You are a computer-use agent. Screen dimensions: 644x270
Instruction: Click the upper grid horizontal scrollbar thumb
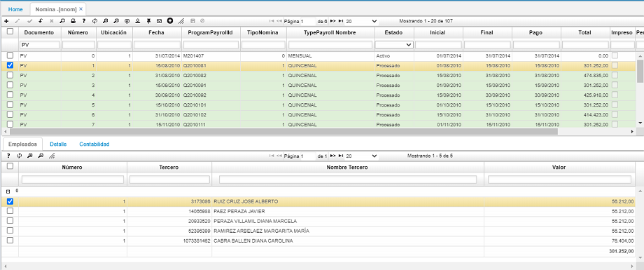click(x=283, y=131)
